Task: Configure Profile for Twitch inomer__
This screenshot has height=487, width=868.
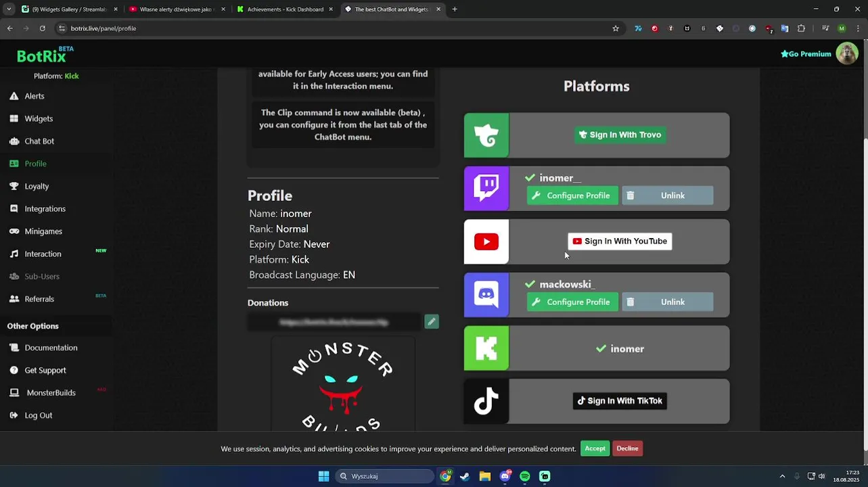Action: coord(572,195)
